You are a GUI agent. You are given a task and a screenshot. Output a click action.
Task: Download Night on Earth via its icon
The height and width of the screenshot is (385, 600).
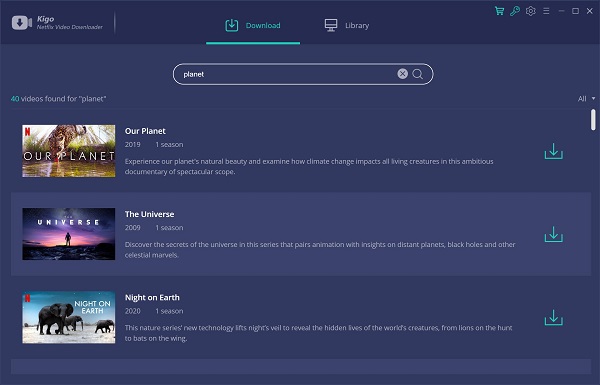coord(554,318)
